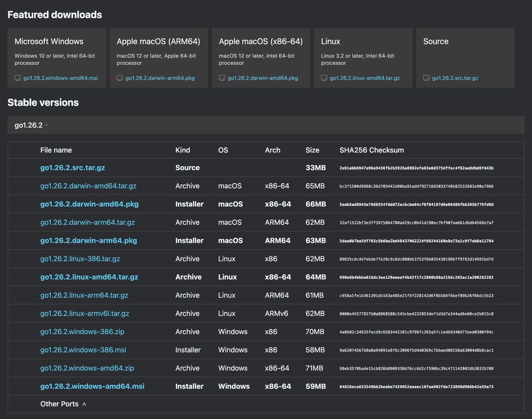Open featured go1.26.2.windows-amd64.msi link in Microsoft Windows card

coord(61,78)
